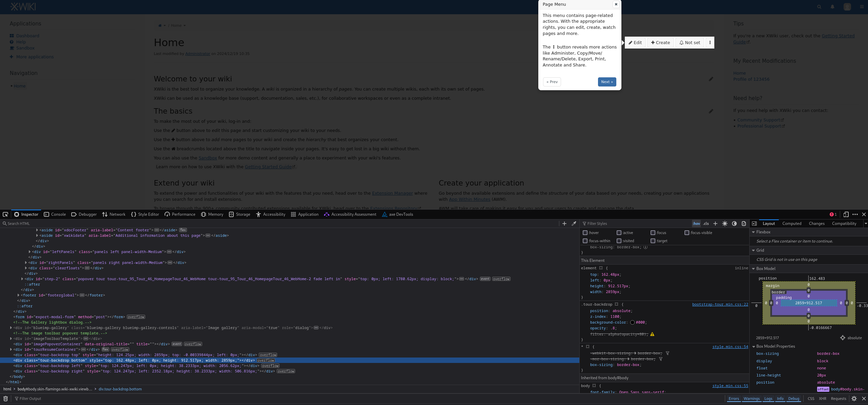The width and height of the screenshot is (868, 405).
Task: Add a new style rule with plus icon
Action: click(x=715, y=224)
